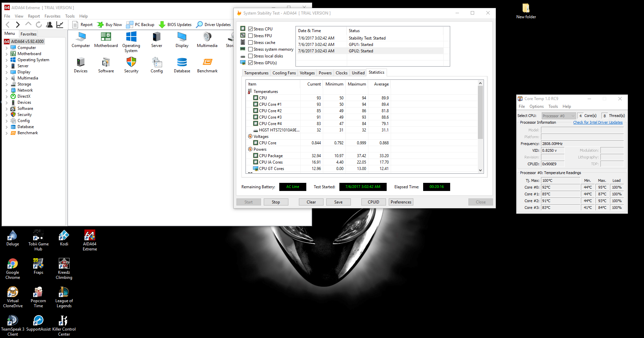644x338 pixels.
Task: Enable Stress system memory checkbox
Action: tap(251, 49)
